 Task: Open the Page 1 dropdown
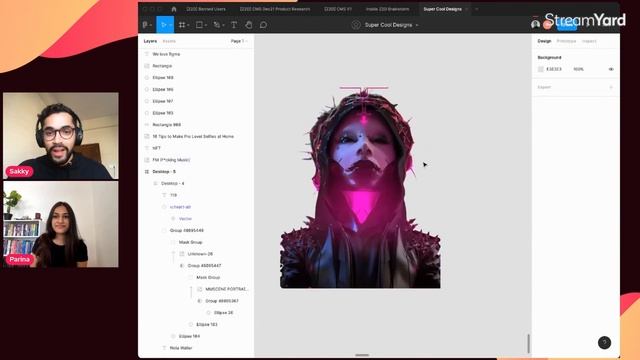(239, 41)
